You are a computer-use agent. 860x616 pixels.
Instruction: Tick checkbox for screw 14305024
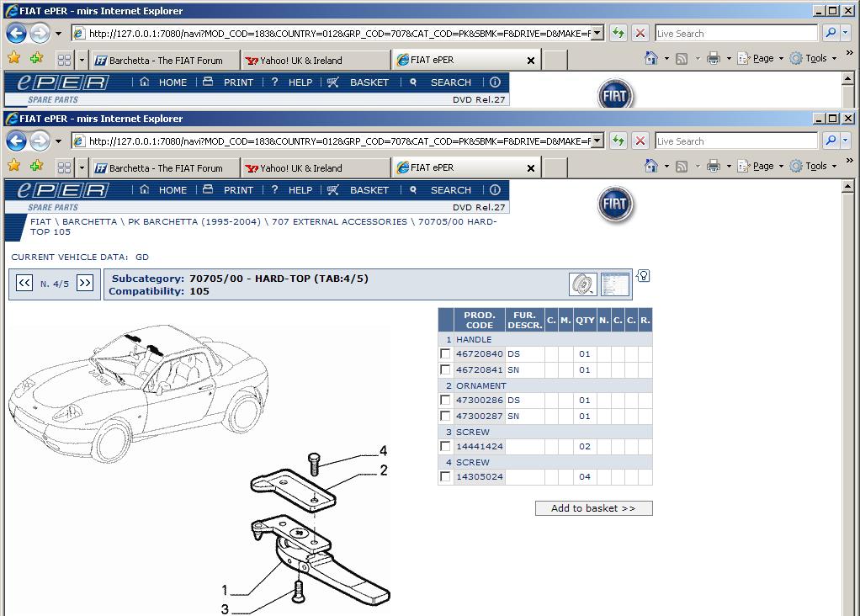pos(445,476)
